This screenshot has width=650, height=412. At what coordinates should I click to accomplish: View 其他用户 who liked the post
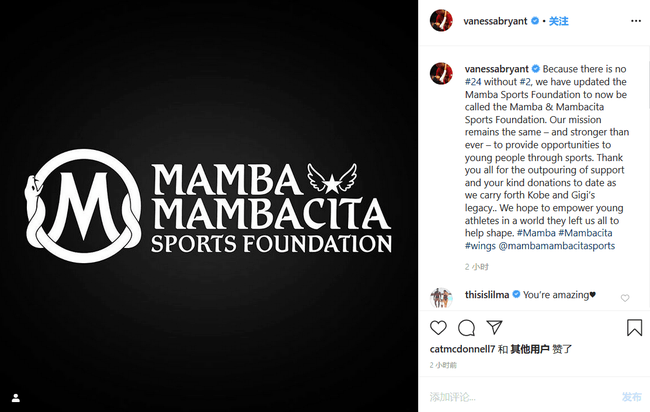tap(529, 350)
